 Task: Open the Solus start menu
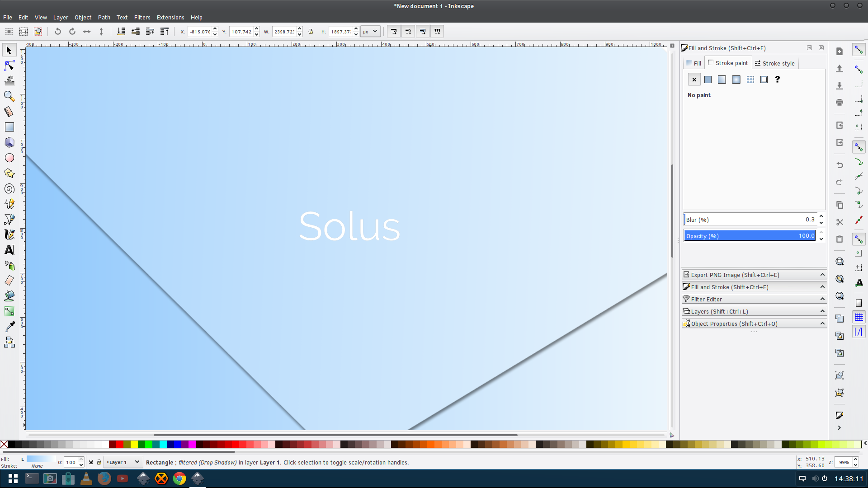coord(13,479)
